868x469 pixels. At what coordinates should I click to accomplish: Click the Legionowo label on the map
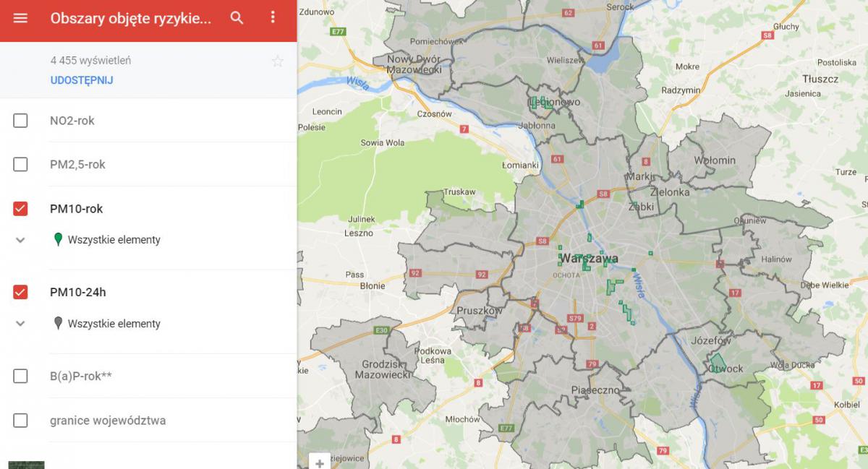click(556, 103)
